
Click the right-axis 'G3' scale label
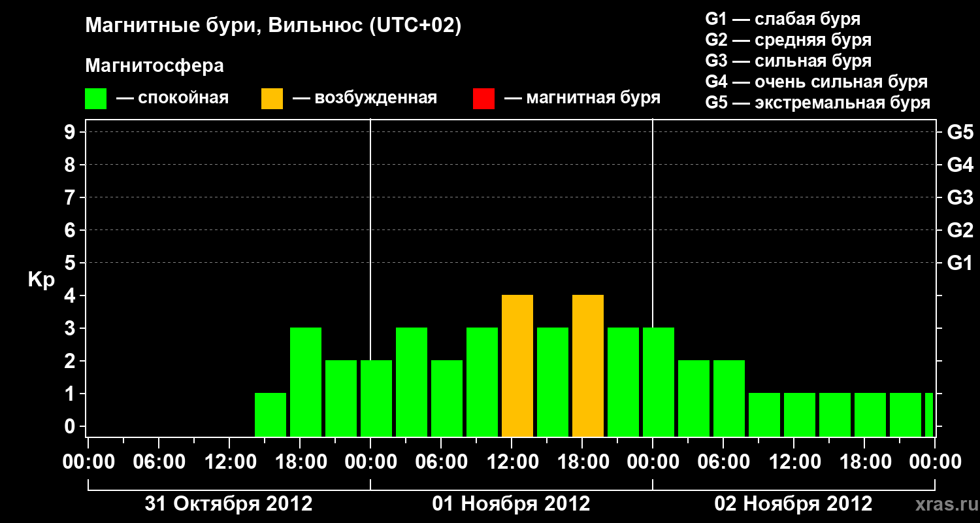click(x=960, y=197)
